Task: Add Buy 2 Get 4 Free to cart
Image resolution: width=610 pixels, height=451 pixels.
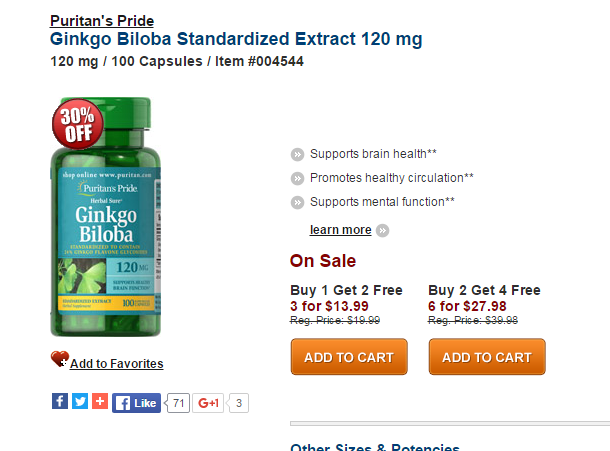Action: point(487,357)
